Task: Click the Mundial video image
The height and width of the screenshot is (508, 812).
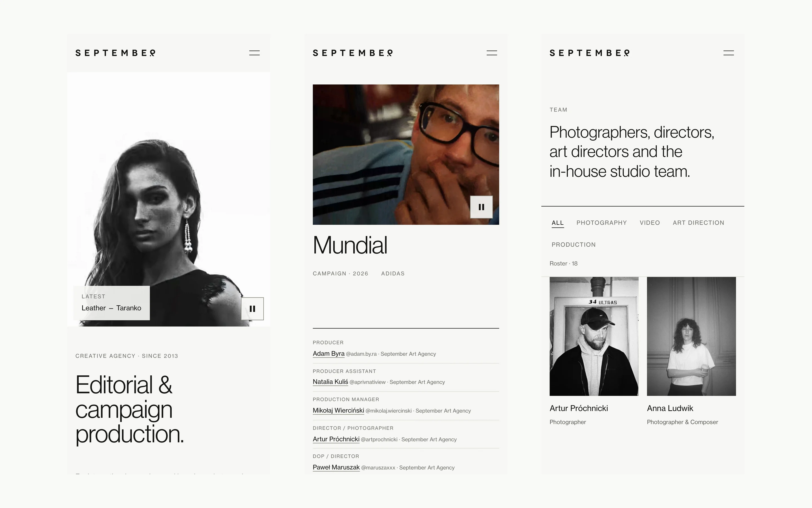Action: (x=406, y=155)
